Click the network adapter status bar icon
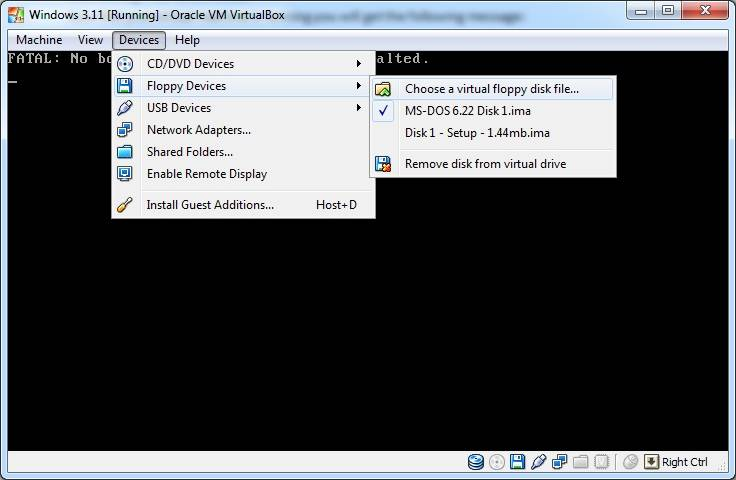This screenshot has height=480, width=736. coord(559,462)
